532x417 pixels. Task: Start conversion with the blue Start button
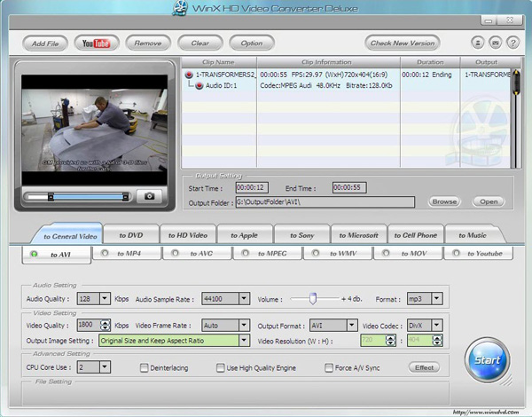tap(487, 360)
